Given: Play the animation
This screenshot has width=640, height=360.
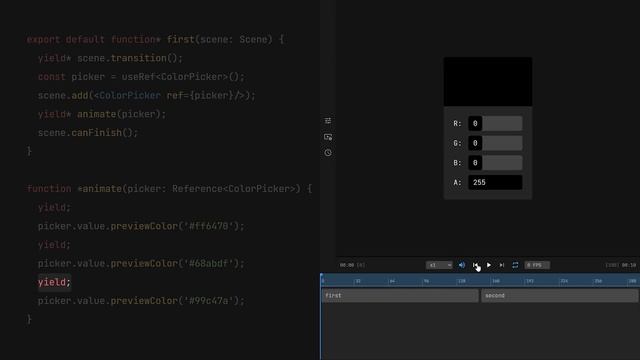Looking at the screenshot, I should click(x=489, y=265).
